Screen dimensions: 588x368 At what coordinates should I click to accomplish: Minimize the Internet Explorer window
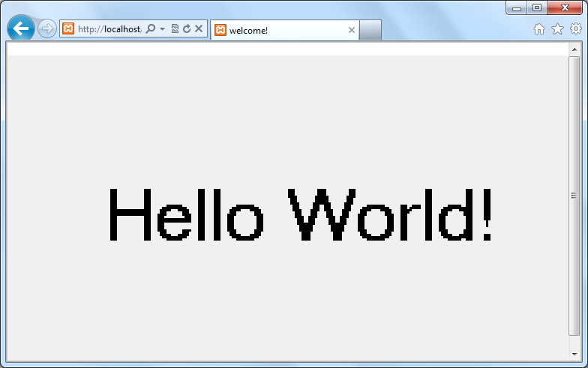point(517,7)
